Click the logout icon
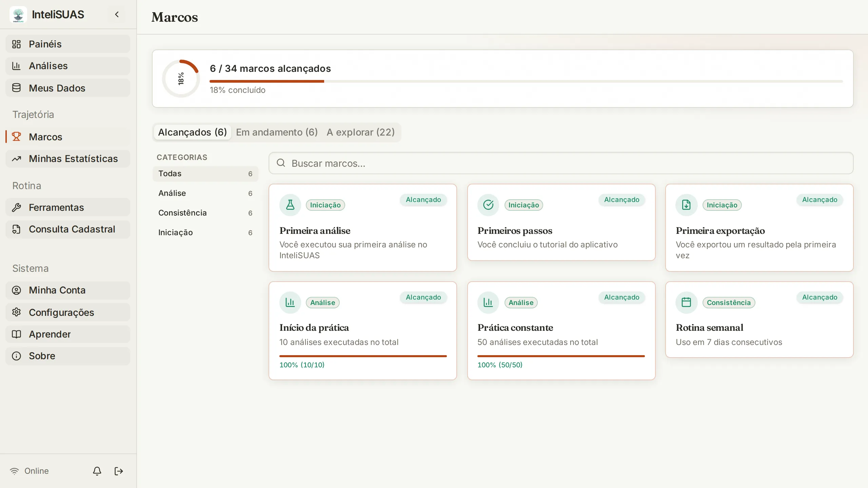The height and width of the screenshot is (488, 868). (x=119, y=471)
